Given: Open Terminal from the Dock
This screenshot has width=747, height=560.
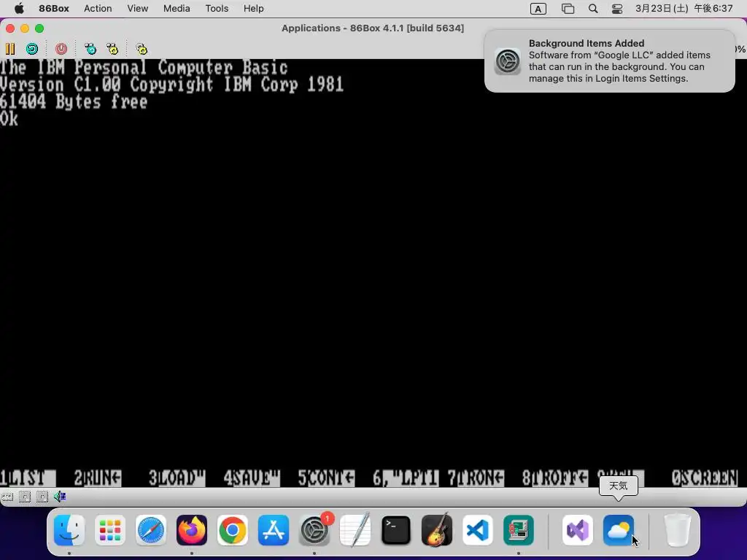Looking at the screenshot, I should click(x=396, y=530).
